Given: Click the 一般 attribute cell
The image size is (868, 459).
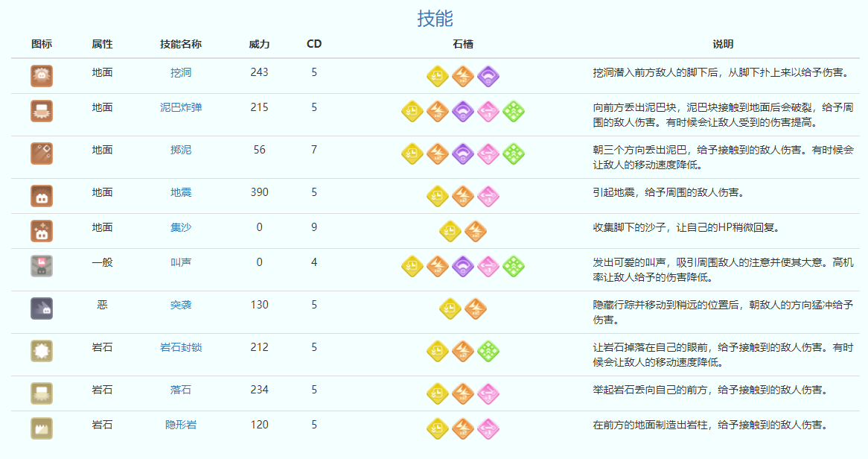Looking at the screenshot, I should (x=103, y=262).
